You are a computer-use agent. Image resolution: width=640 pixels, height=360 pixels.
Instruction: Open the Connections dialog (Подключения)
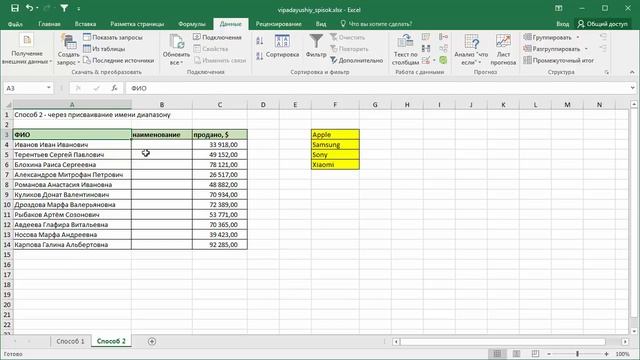click(217, 37)
